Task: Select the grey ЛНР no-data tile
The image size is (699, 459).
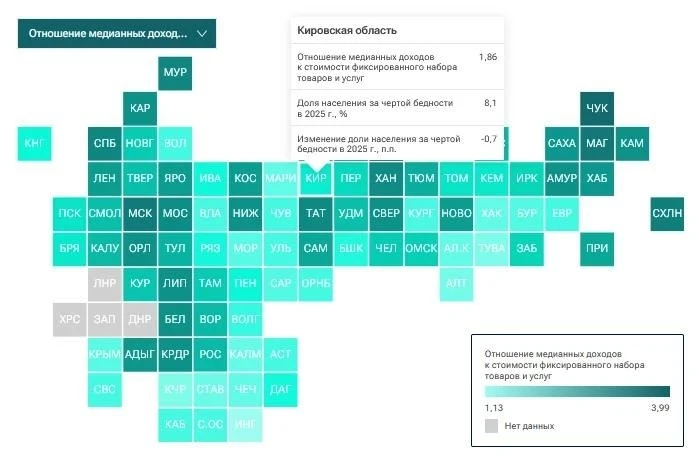Action: click(x=105, y=284)
